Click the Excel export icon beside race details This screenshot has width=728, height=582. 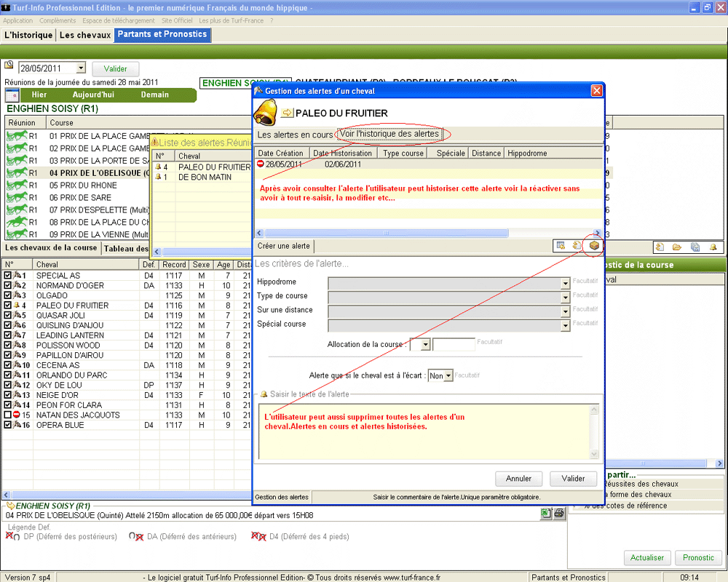[545, 513]
